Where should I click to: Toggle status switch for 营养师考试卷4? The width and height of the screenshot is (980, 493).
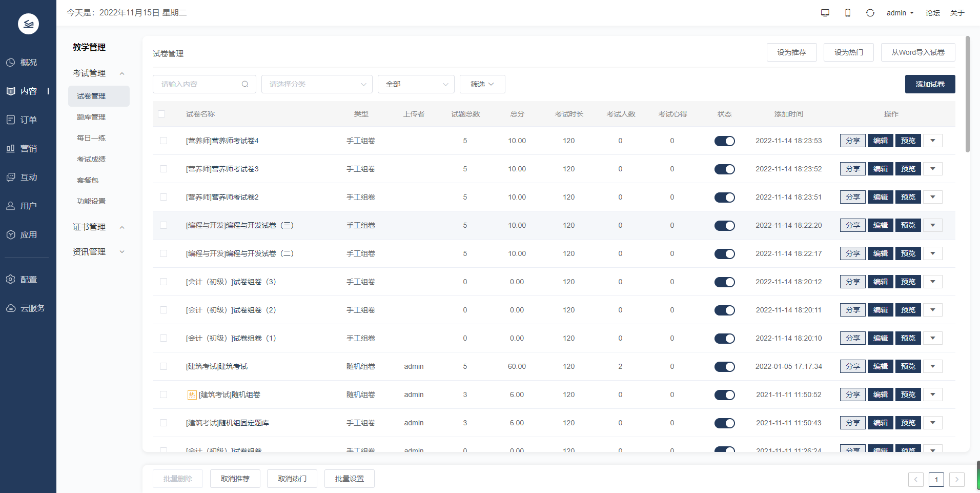724,141
